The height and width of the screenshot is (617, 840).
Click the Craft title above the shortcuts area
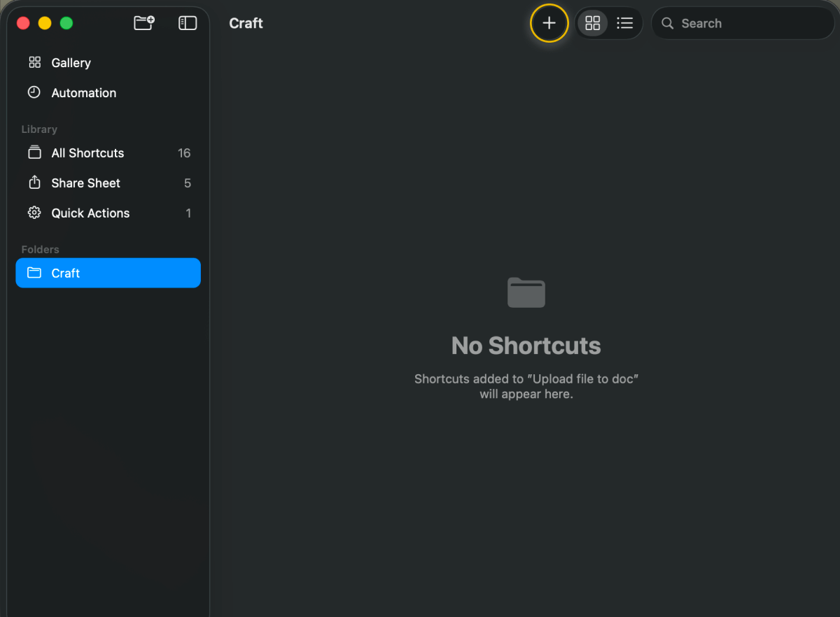(x=246, y=23)
